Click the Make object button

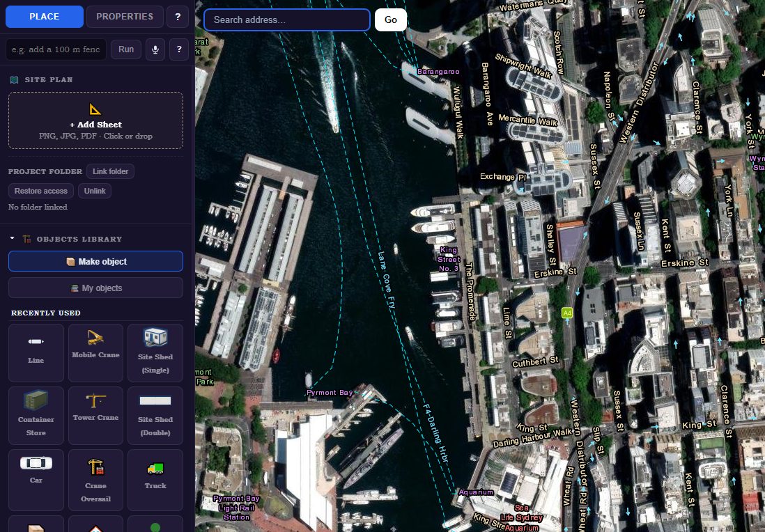tap(95, 261)
